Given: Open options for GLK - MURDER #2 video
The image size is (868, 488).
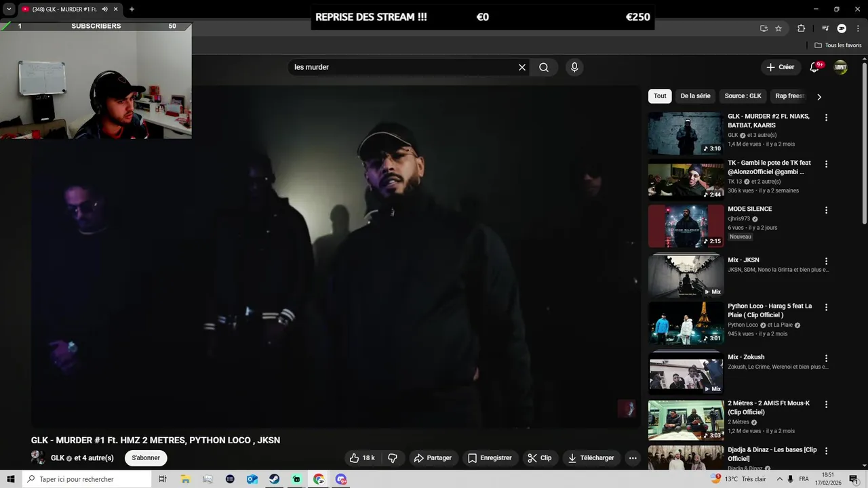Looking at the screenshot, I should click(x=826, y=117).
